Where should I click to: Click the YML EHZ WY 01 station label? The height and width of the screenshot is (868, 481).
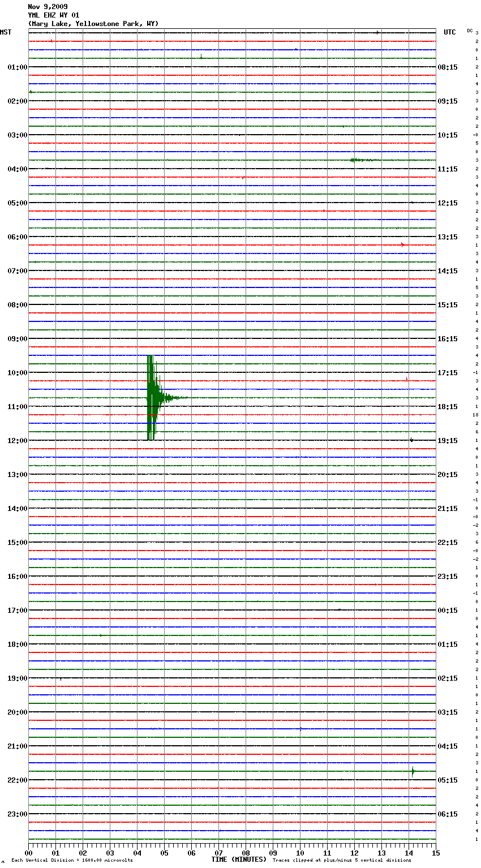pyautogui.click(x=53, y=15)
